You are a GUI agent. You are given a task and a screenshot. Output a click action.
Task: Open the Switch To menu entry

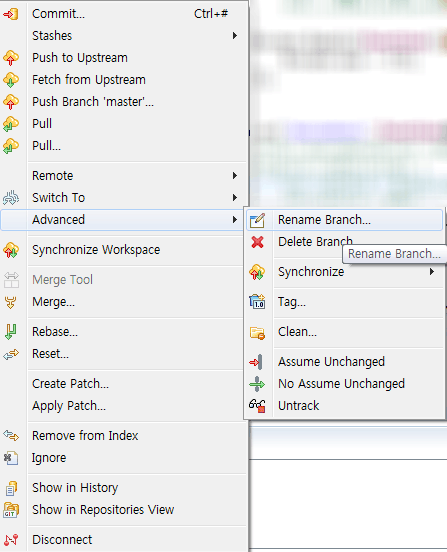pos(124,198)
